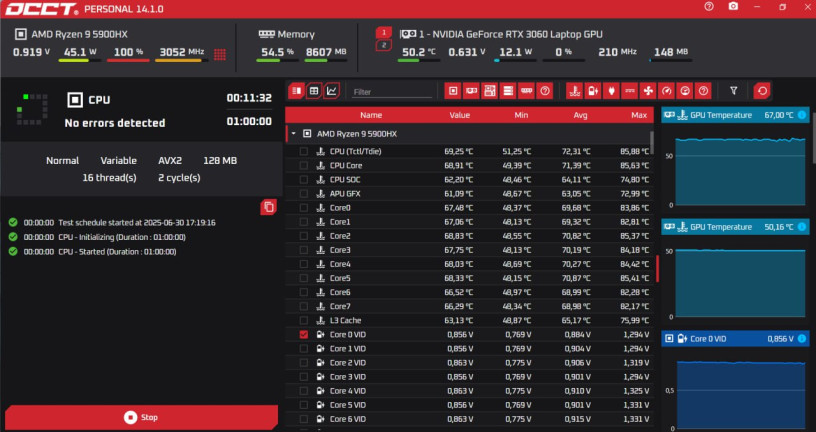Switch to combined table and graph view
Image resolution: width=816 pixels, height=432 pixels.
click(297, 91)
